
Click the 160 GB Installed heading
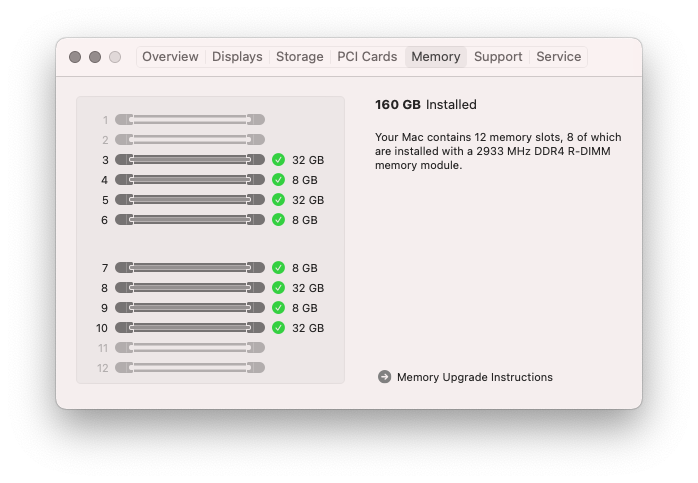tap(426, 104)
